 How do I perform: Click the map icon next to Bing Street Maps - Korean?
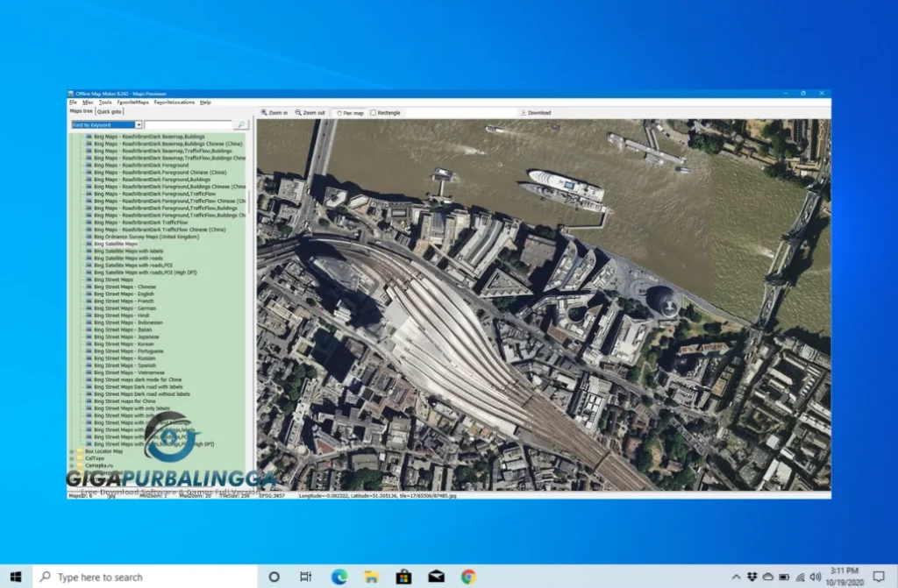(90, 344)
